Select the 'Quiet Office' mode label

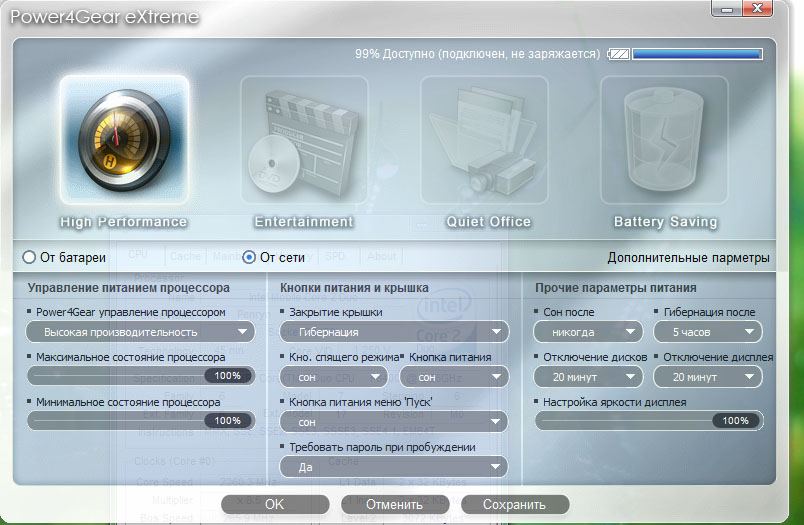coord(489,222)
